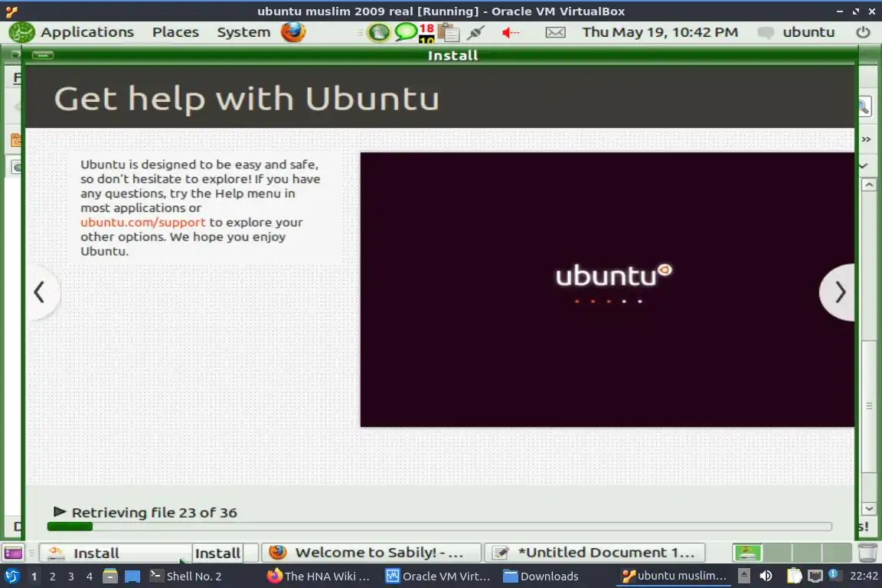Expand the double chevron overflow in background window
Screen dimensions: 882x588
pos(866,139)
